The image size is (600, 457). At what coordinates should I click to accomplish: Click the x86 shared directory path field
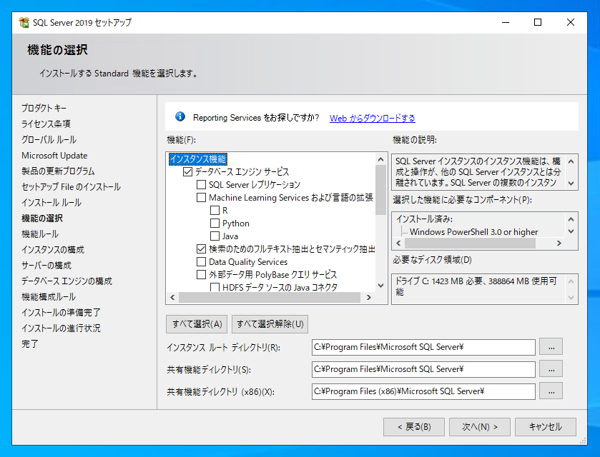click(424, 392)
